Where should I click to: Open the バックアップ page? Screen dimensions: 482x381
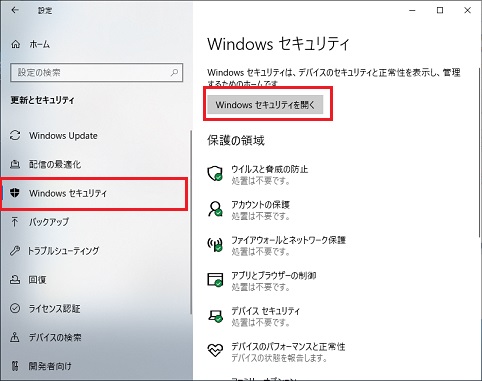pyautogui.click(x=95, y=221)
